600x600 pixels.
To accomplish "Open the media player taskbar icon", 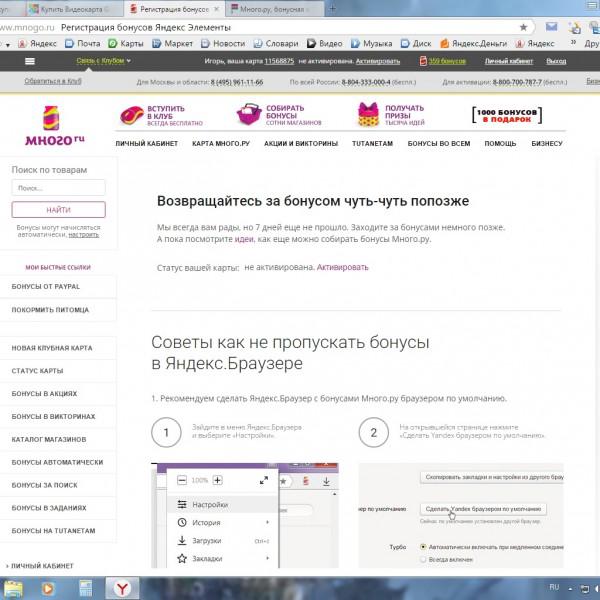I will click(48, 589).
